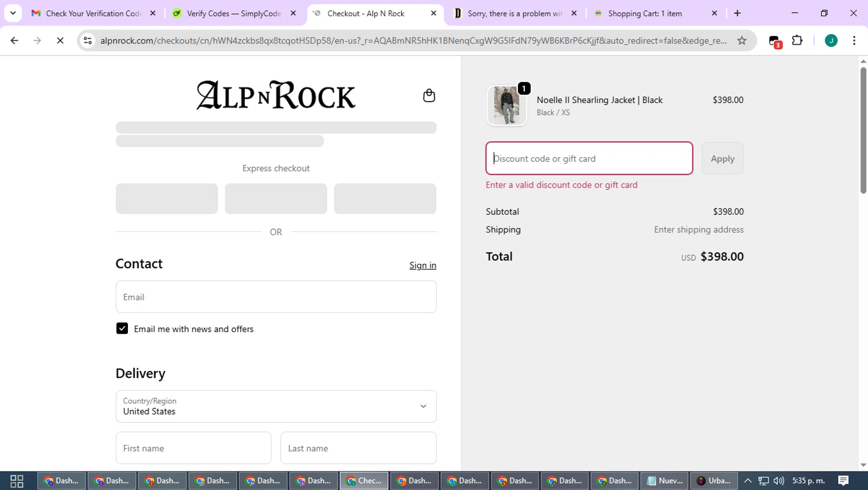Show hidden system tray icons
Viewport: 868px width, 490px height.
(748, 481)
